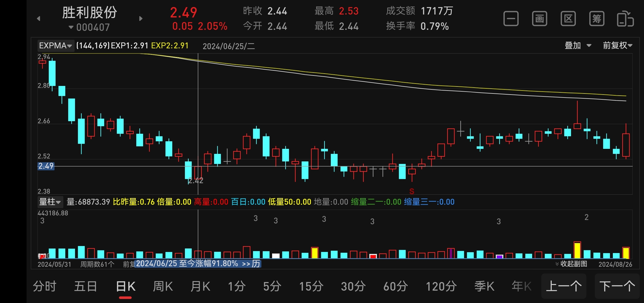The width and height of the screenshot is (644, 303).
Task: Open the 量柱 volume indicator dropdown
Action: 50,202
